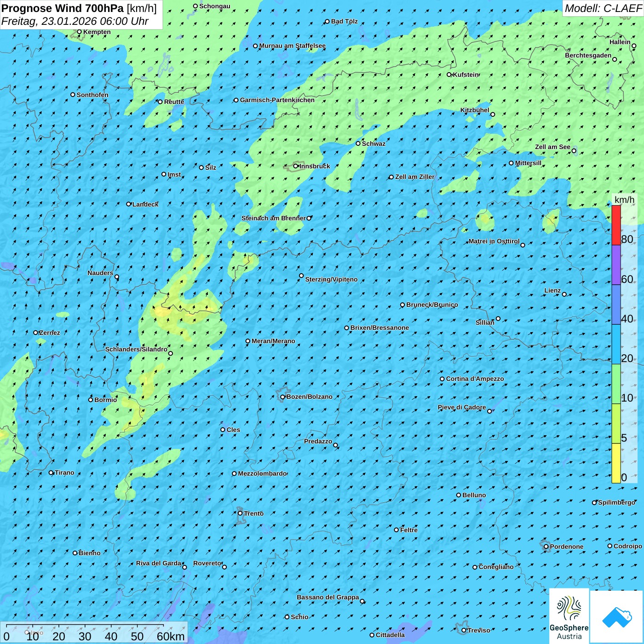The height and width of the screenshot is (644, 644).
Task: Click the 'km/h' legend heading
Action: (x=624, y=200)
